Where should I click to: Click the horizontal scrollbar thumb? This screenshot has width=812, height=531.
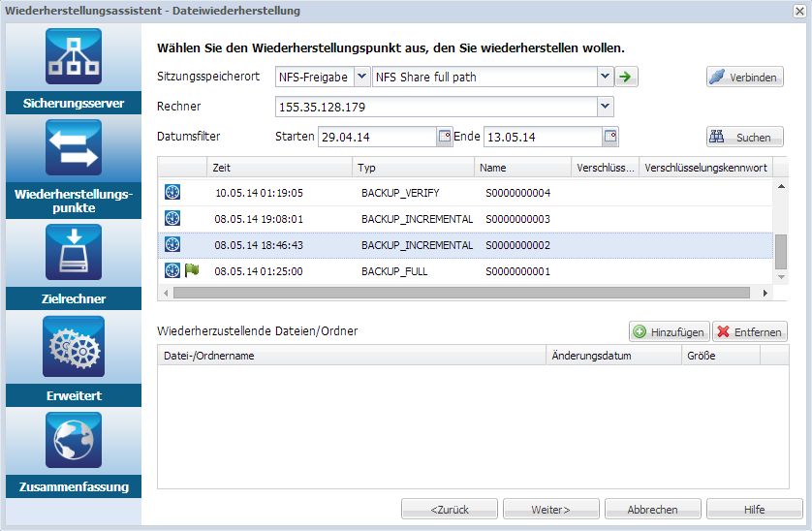(461, 293)
